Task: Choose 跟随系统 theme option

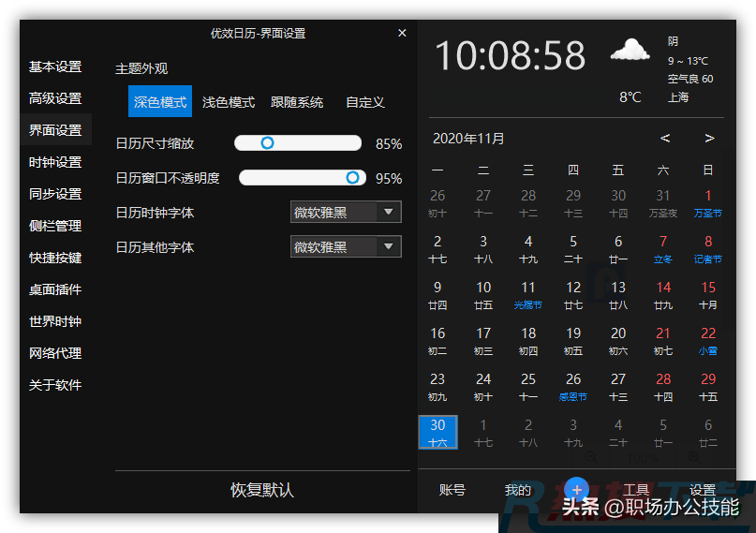Action: coord(297,102)
